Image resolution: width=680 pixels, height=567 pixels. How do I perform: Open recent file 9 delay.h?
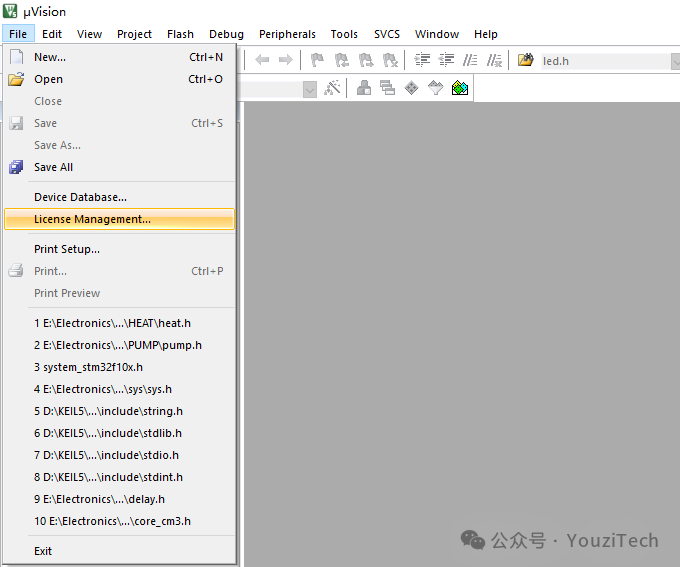coord(120,499)
